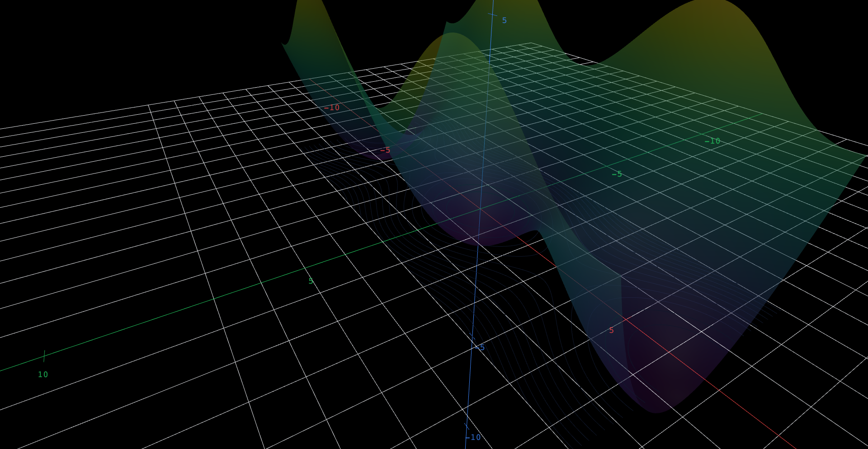The image size is (868, 449).
Task: Click the green axis label 5
Action: pos(311,281)
